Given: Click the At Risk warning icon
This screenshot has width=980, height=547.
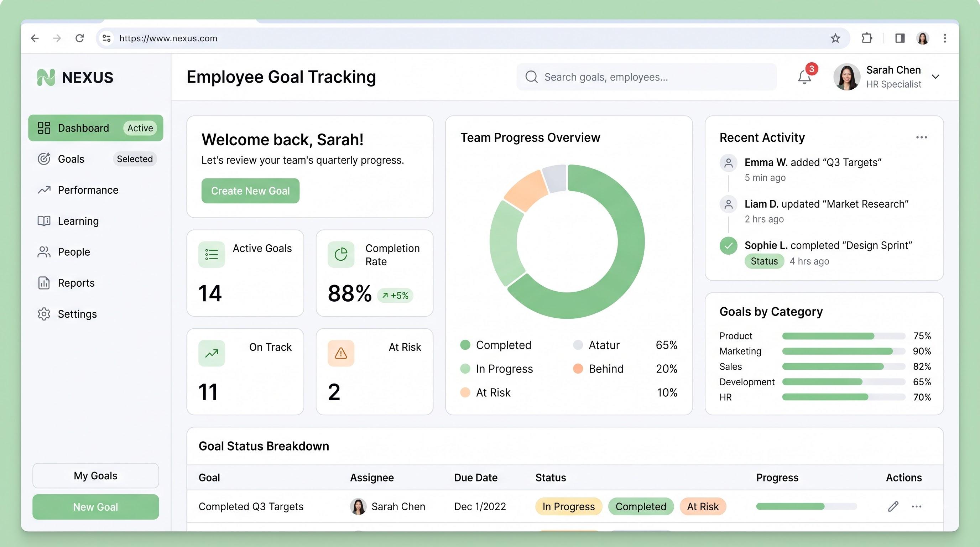Looking at the screenshot, I should coord(341,353).
